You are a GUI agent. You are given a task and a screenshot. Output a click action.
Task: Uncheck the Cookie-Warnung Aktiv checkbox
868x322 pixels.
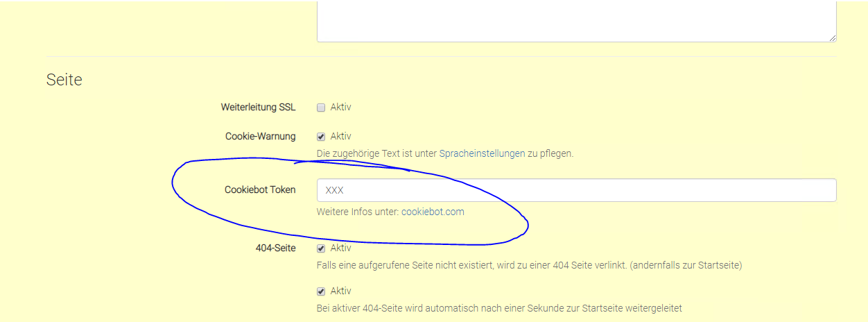pos(321,137)
